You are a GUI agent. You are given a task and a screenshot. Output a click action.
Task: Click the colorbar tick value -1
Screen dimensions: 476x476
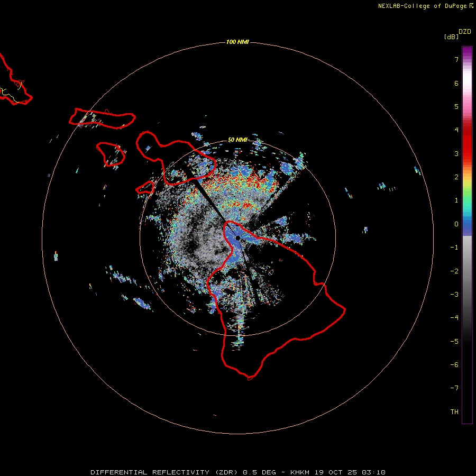(x=454, y=248)
